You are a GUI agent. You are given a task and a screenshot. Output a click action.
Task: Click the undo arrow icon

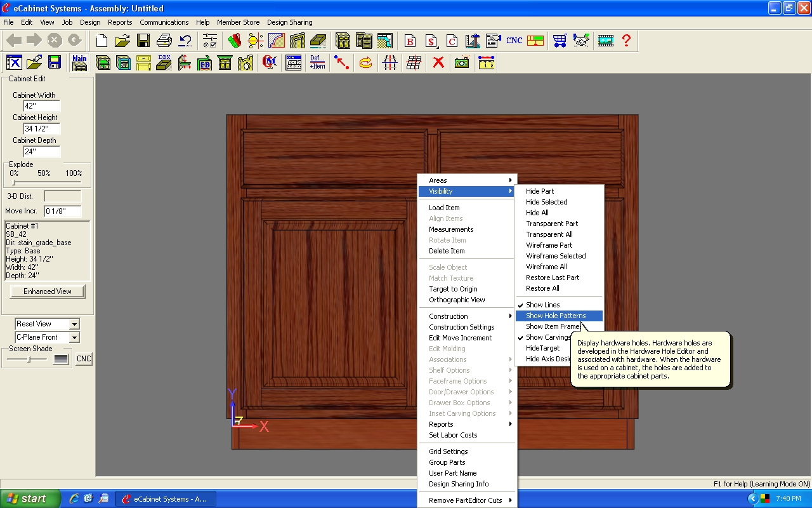click(x=185, y=41)
